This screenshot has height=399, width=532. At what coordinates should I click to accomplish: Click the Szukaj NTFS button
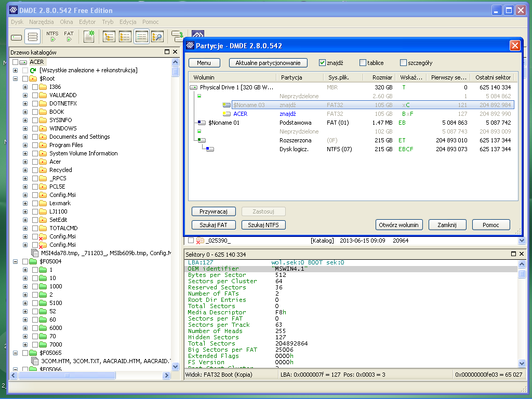point(263,224)
